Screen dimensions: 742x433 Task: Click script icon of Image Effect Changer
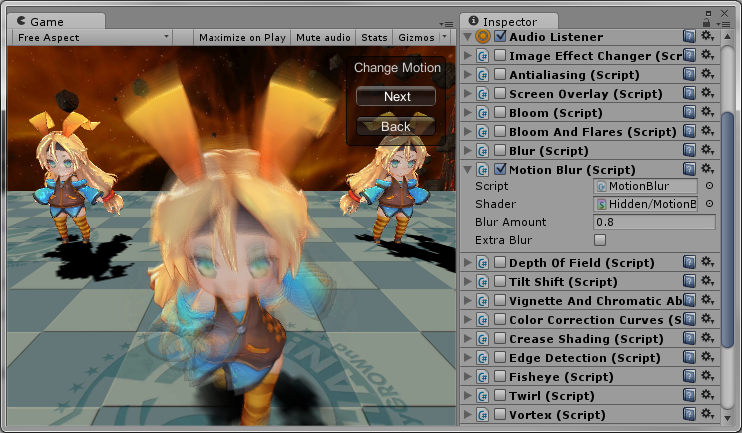point(483,56)
